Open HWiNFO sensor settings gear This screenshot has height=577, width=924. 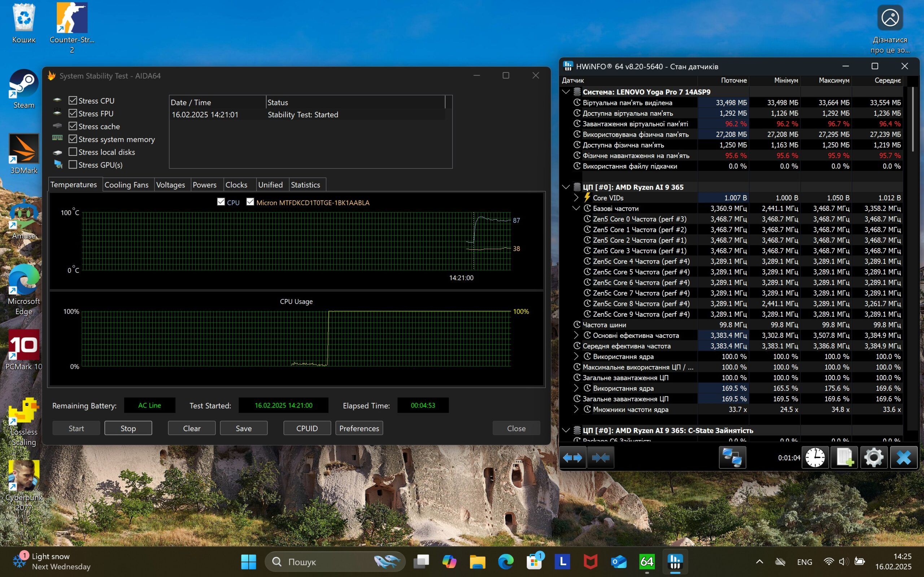click(x=873, y=457)
